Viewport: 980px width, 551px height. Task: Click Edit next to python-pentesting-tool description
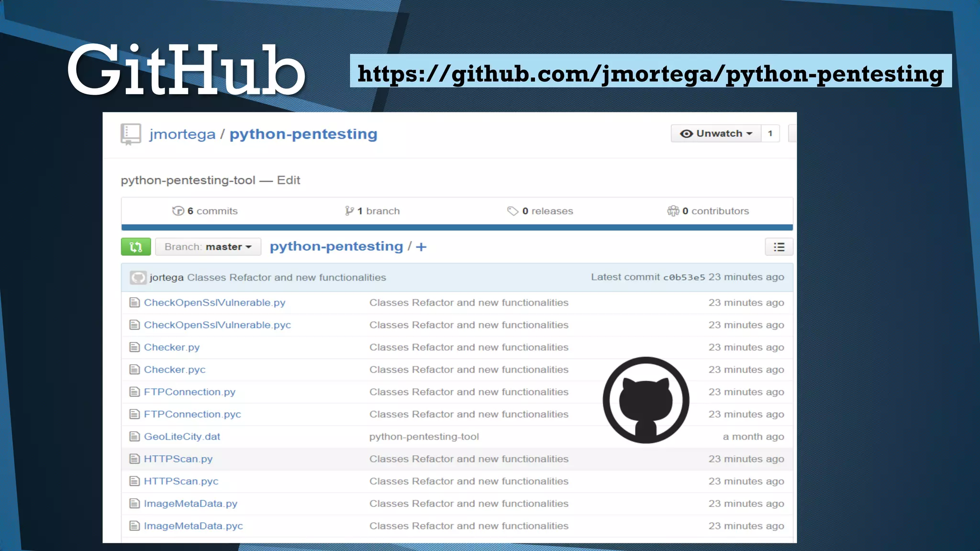click(x=289, y=180)
